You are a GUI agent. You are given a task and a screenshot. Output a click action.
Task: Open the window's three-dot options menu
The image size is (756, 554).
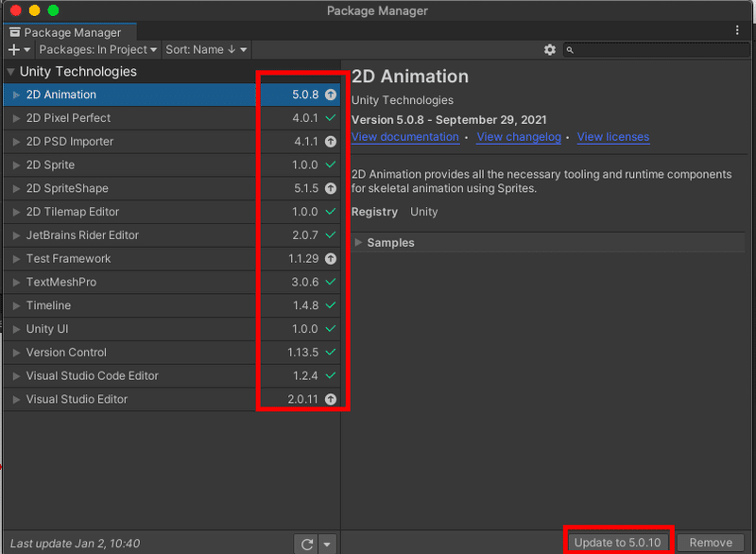(737, 30)
